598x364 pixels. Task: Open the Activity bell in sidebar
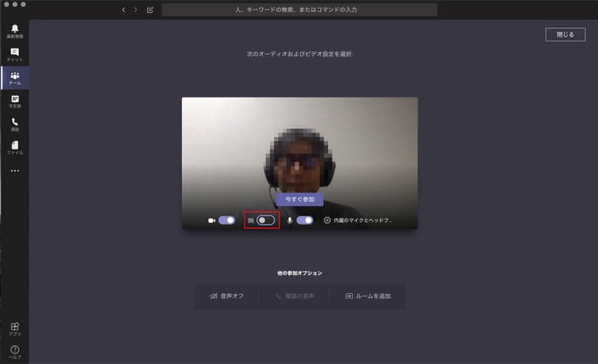pyautogui.click(x=15, y=31)
